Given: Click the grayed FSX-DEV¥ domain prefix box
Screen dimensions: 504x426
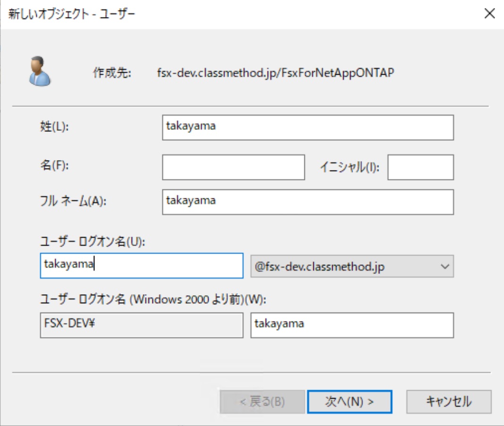Looking at the screenshot, I should [140, 324].
